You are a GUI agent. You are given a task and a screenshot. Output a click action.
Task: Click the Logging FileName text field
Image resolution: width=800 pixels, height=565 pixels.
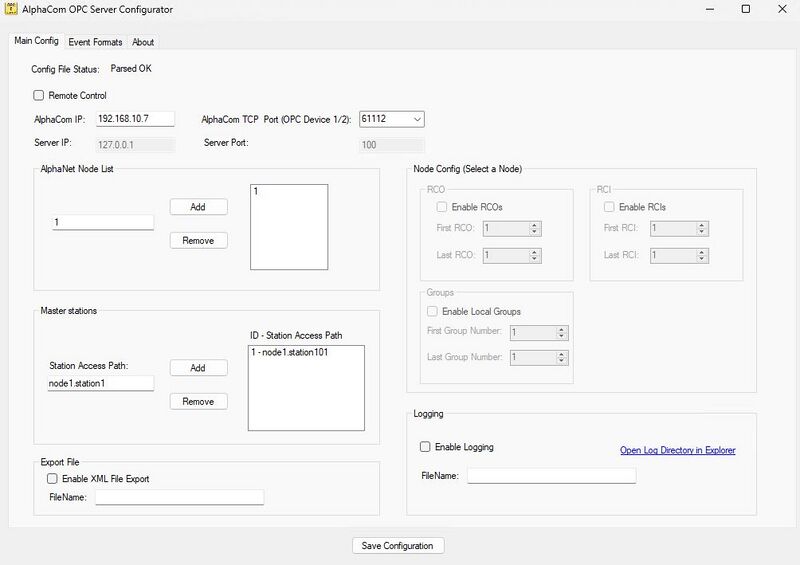pos(551,476)
